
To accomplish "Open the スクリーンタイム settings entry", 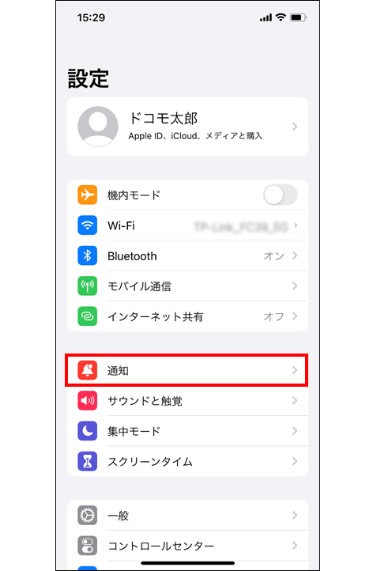I will 188,461.
